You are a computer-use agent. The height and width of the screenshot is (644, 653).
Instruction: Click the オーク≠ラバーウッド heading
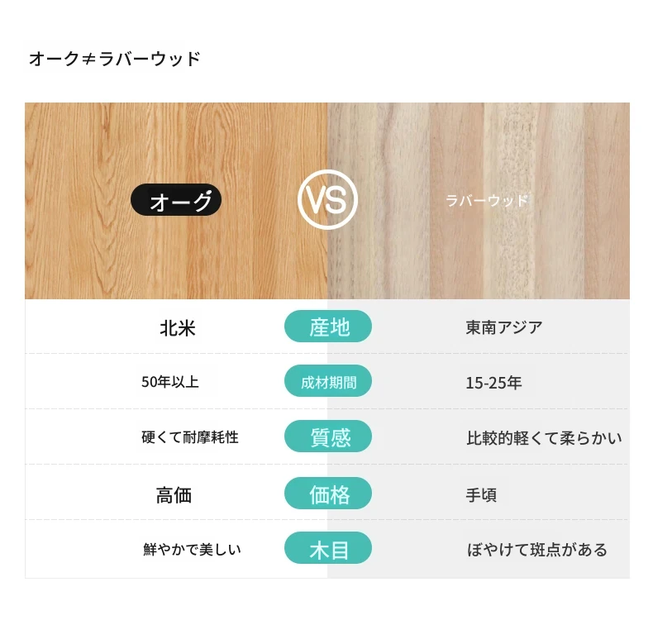(x=115, y=59)
